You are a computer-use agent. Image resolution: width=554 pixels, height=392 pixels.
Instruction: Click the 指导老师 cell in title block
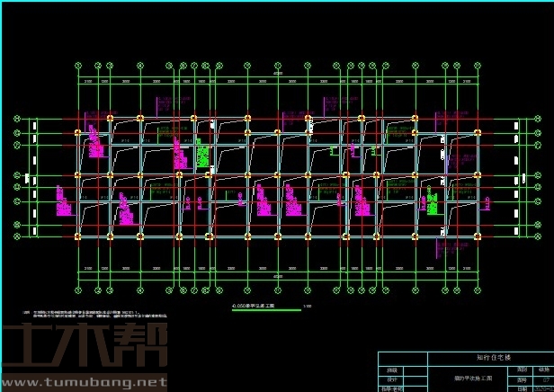pos(392,388)
